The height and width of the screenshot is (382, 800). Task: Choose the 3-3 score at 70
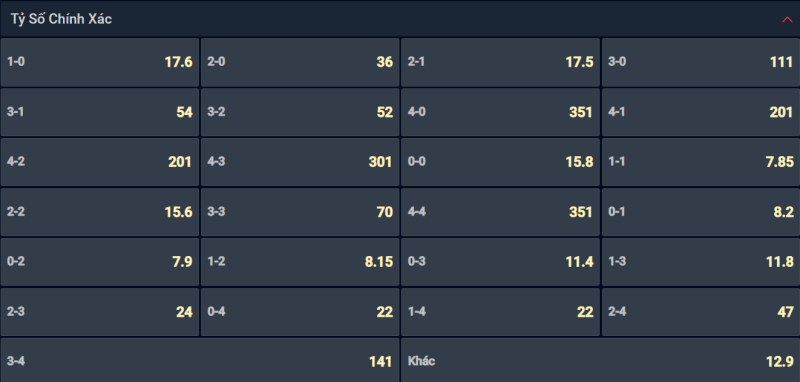pyautogui.click(x=300, y=212)
